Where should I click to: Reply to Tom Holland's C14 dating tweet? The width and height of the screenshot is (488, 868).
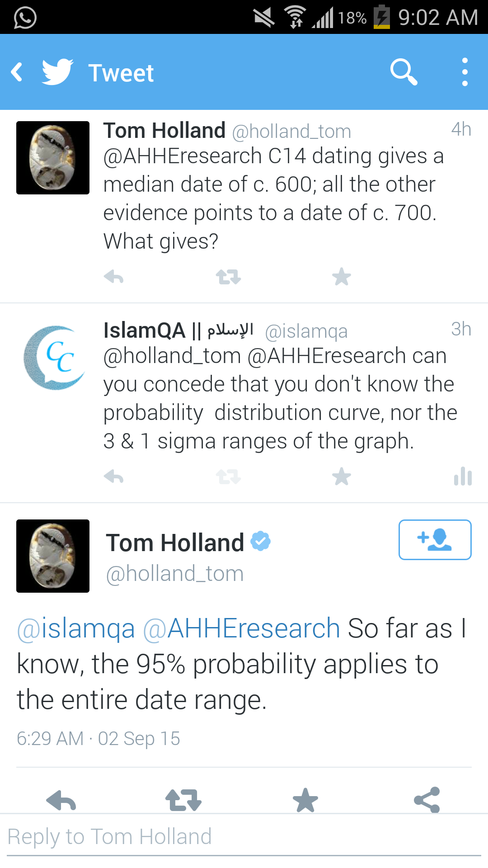point(113,277)
